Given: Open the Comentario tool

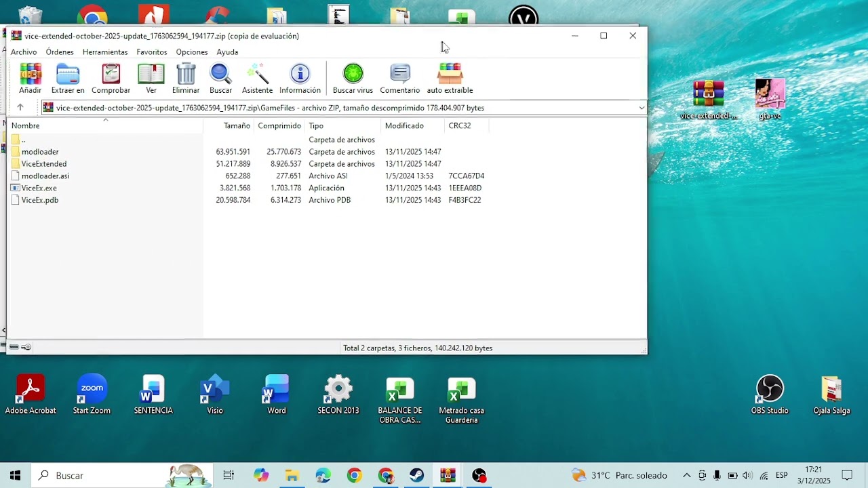Looking at the screenshot, I should [400, 78].
